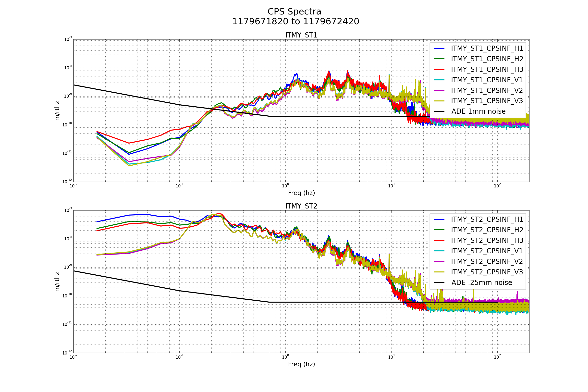Click the ITMY_ST2_CPSINF_V3 legend entry
The height and width of the screenshot is (392, 588).
(487, 272)
